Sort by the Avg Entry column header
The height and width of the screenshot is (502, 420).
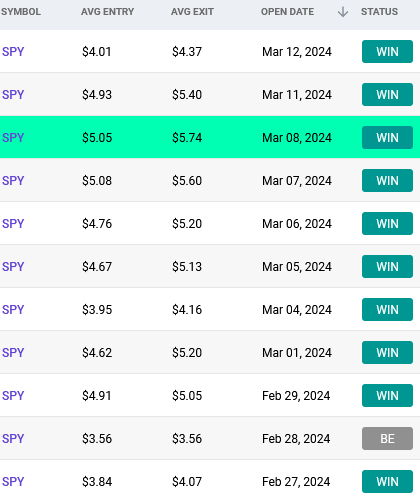point(107,12)
